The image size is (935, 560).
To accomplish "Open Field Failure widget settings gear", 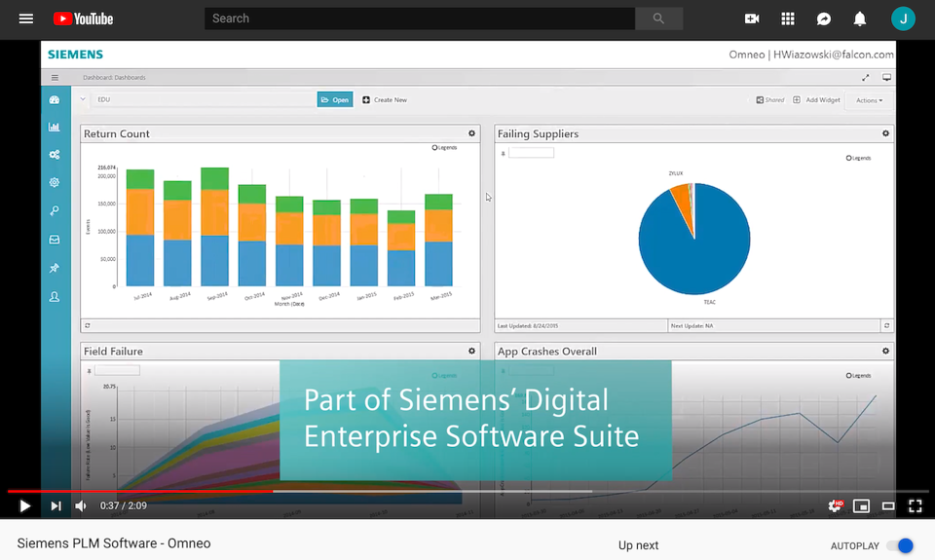I will click(x=471, y=352).
